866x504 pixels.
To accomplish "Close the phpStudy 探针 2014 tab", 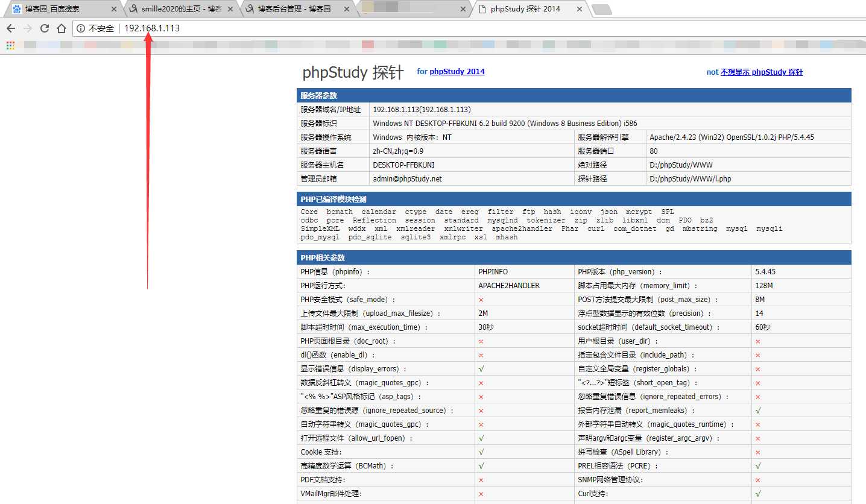I will (x=579, y=10).
